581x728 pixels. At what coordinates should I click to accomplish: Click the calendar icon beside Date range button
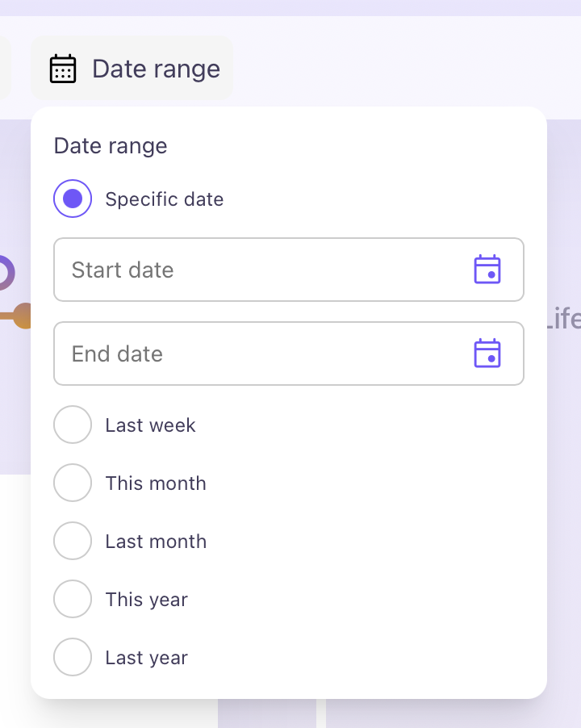tap(63, 69)
